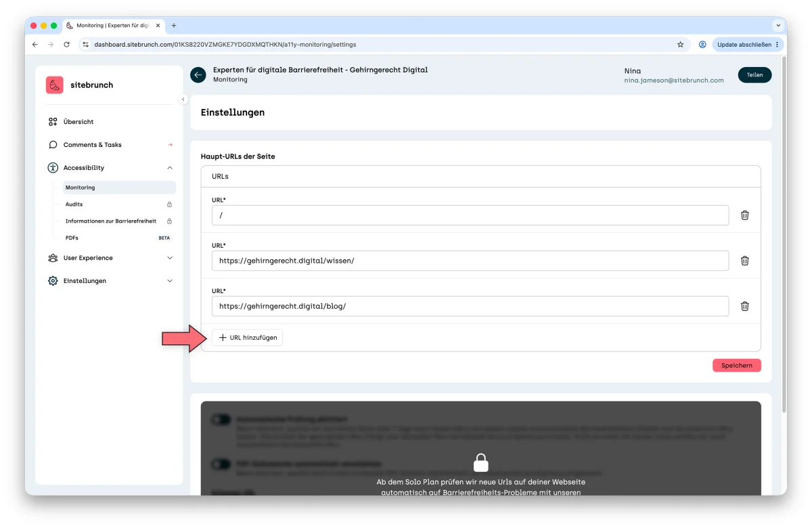This screenshot has width=812, height=528.
Task: Click the User Experience people icon
Action: coord(53,258)
